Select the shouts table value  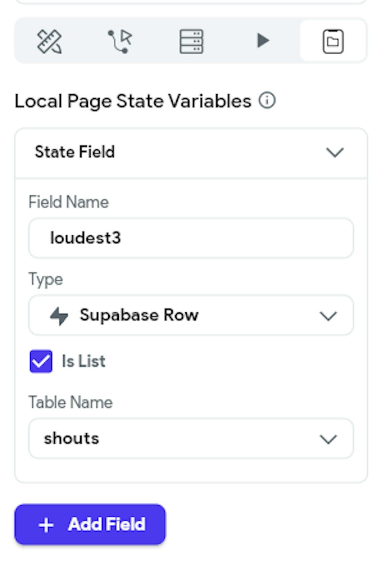click(x=71, y=438)
